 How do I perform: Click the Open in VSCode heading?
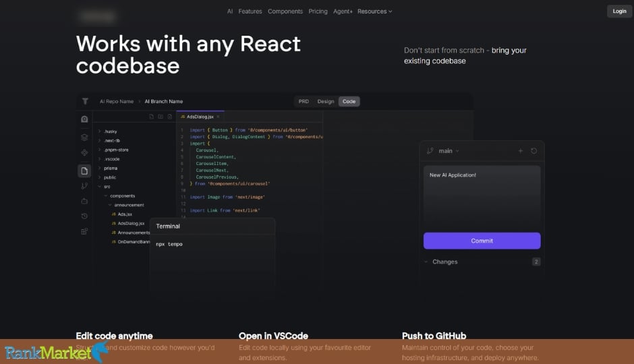pos(273,336)
